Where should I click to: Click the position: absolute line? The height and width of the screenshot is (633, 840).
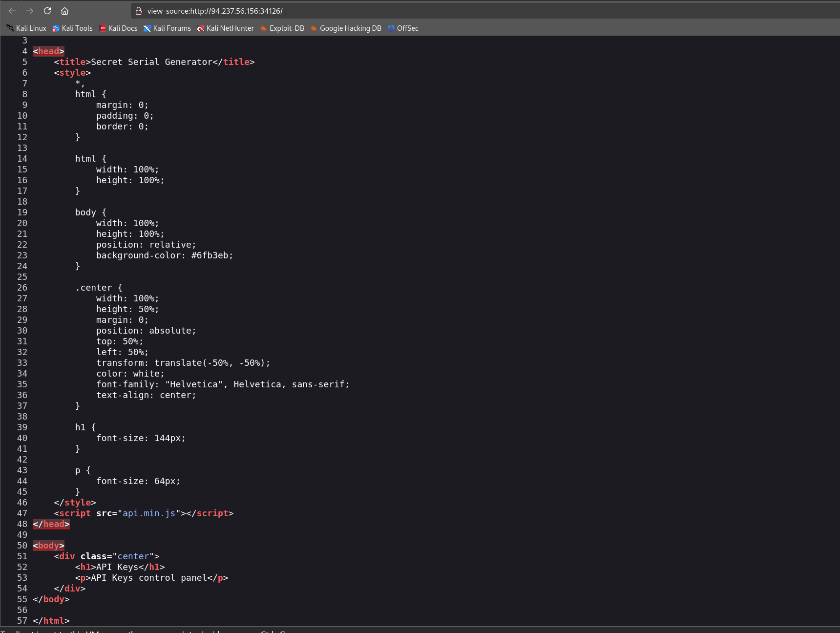[146, 331]
